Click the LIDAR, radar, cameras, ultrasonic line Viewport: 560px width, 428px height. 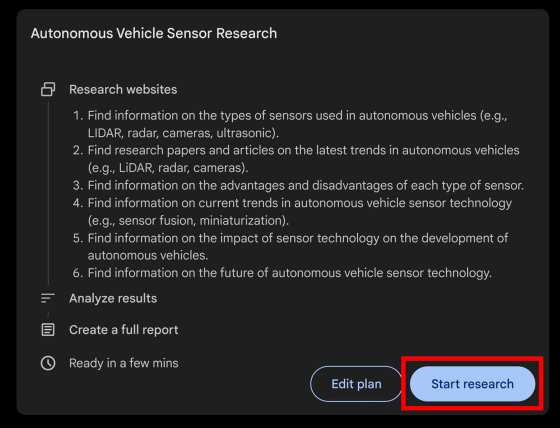[x=183, y=133]
